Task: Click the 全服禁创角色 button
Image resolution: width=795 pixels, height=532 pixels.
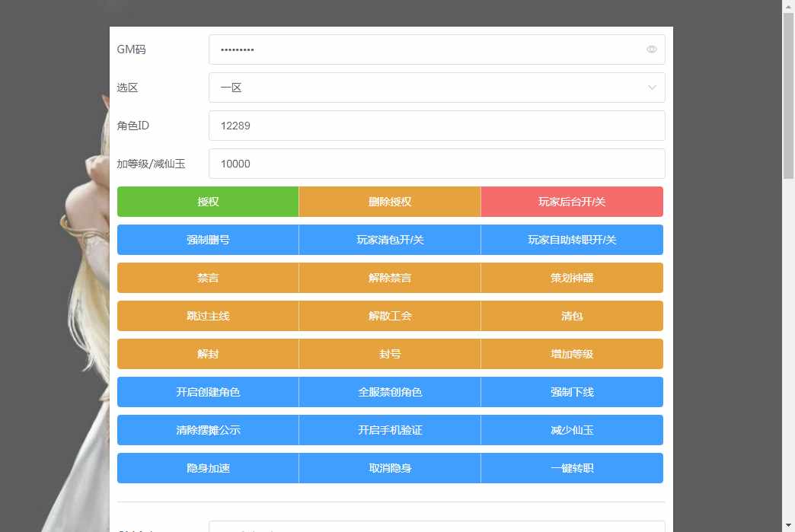Action: tap(390, 392)
